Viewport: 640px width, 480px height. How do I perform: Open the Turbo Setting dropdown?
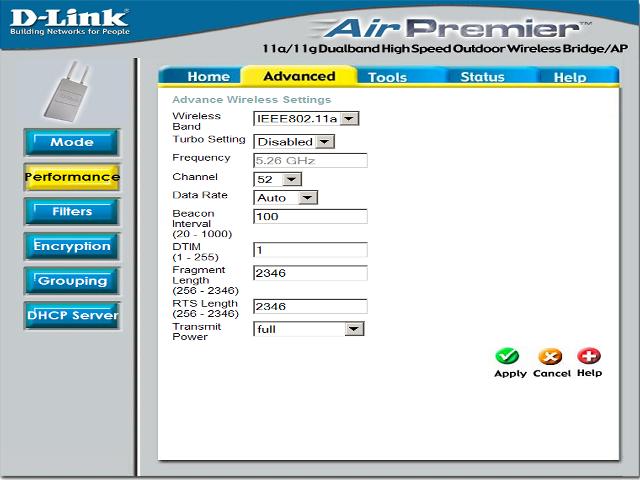click(294, 142)
